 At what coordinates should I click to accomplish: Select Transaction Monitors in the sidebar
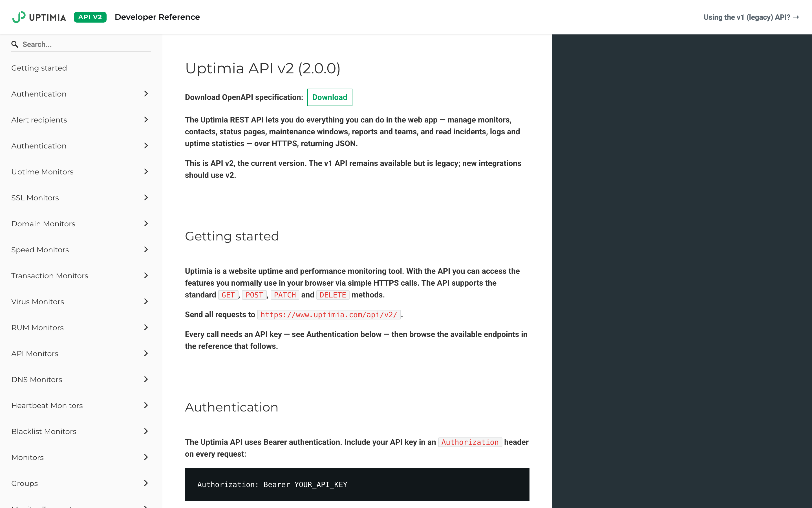(50, 276)
